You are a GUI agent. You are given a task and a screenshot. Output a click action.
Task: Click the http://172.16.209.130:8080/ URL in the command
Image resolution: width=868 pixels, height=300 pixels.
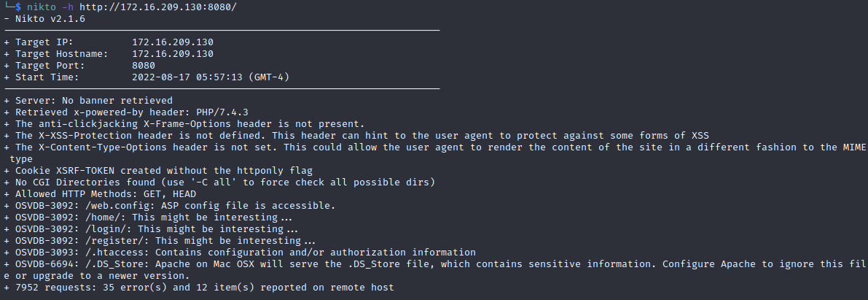pyautogui.click(x=151, y=6)
